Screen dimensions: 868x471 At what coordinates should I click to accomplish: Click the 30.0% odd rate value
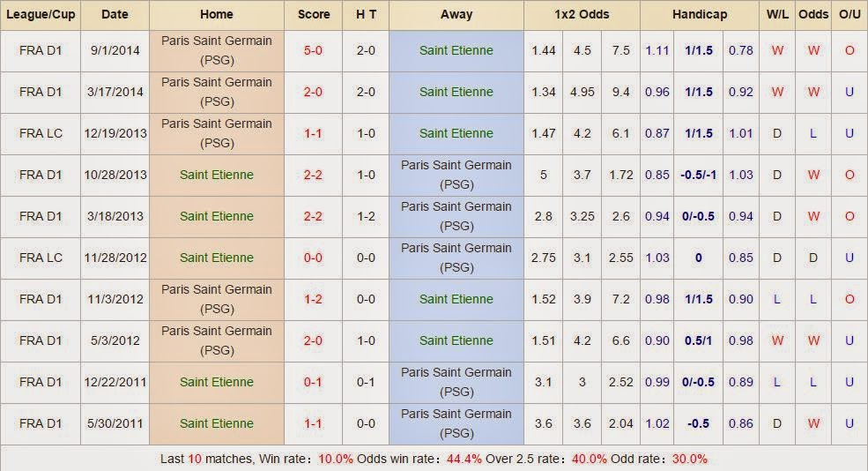coord(690,460)
